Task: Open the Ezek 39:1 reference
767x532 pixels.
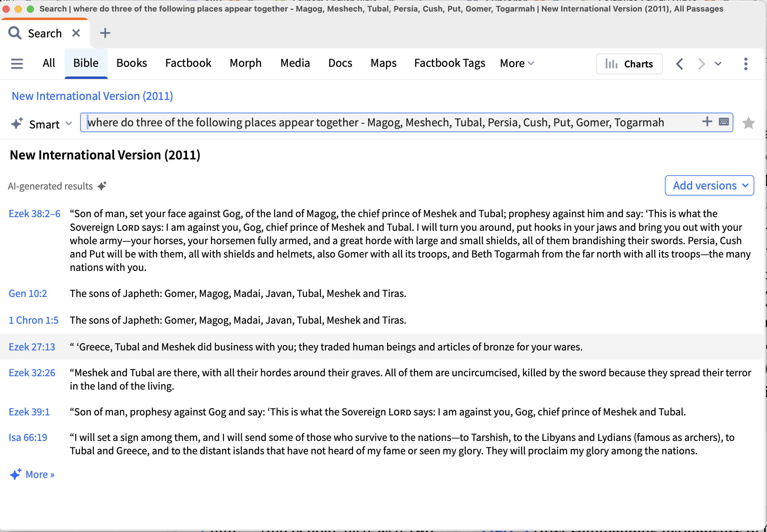Action: (29, 412)
